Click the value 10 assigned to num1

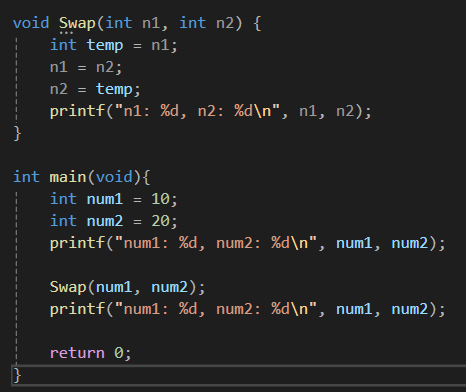click(x=160, y=199)
